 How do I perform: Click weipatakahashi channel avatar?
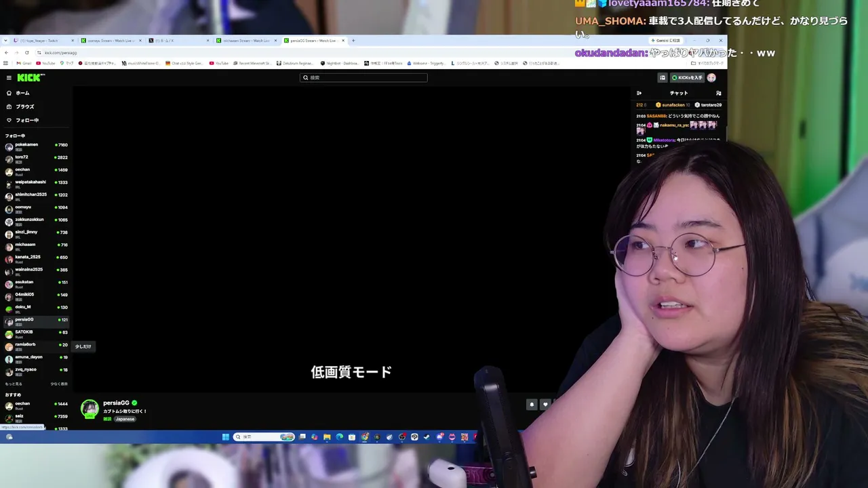(9, 184)
